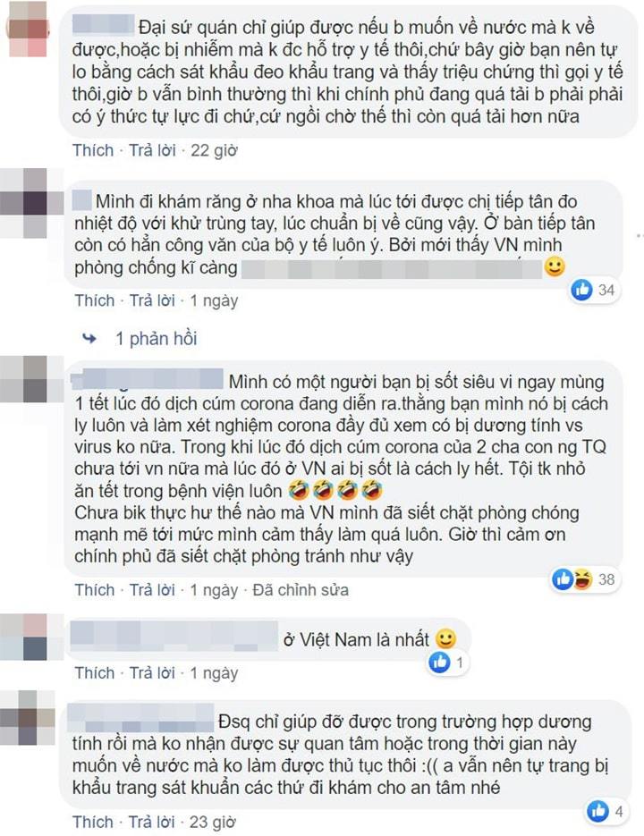Like the dentist visit comment via Thích

[95, 300]
